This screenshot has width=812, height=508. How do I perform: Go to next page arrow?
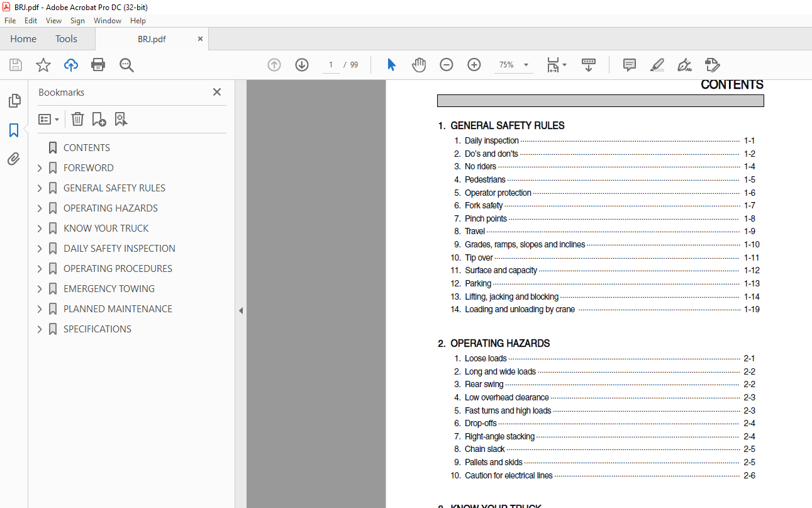click(302, 65)
